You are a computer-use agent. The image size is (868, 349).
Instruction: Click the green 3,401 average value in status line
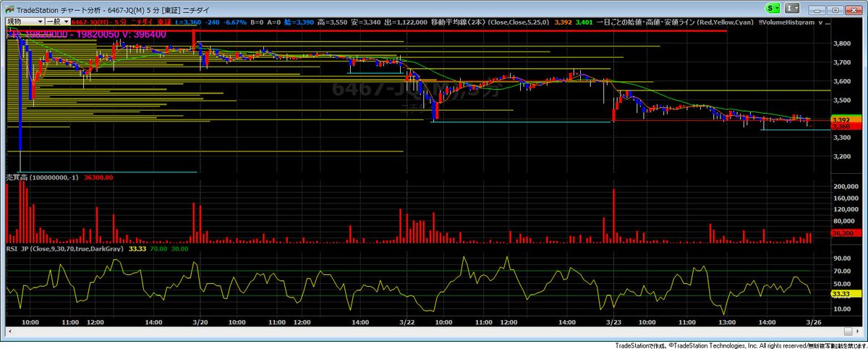tap(583, 23)
